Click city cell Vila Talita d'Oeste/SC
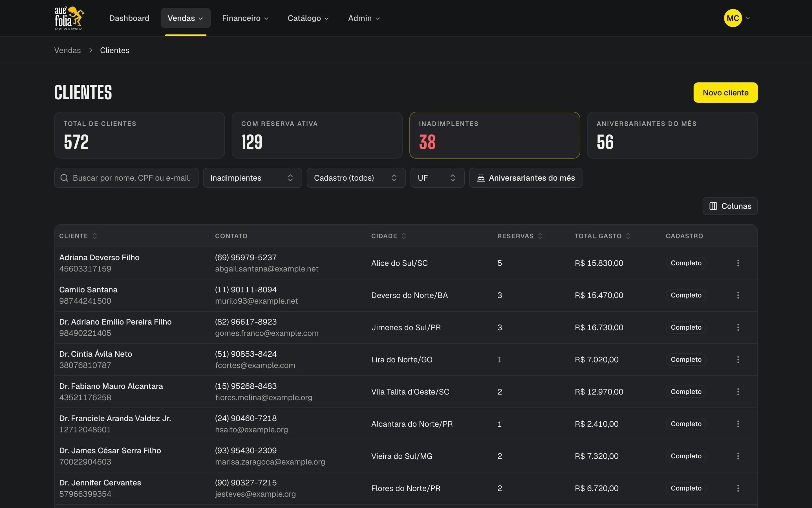The width and height of the screenshot is (812, 508). (x=410, y=392)
